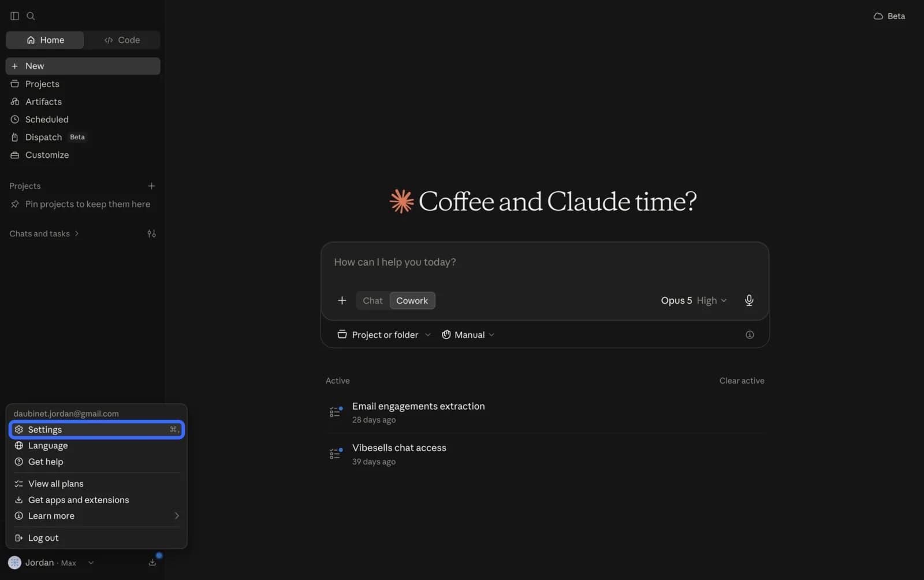Open the Manual mode dropdown
924x580 pixels.
tap(468, 335)
